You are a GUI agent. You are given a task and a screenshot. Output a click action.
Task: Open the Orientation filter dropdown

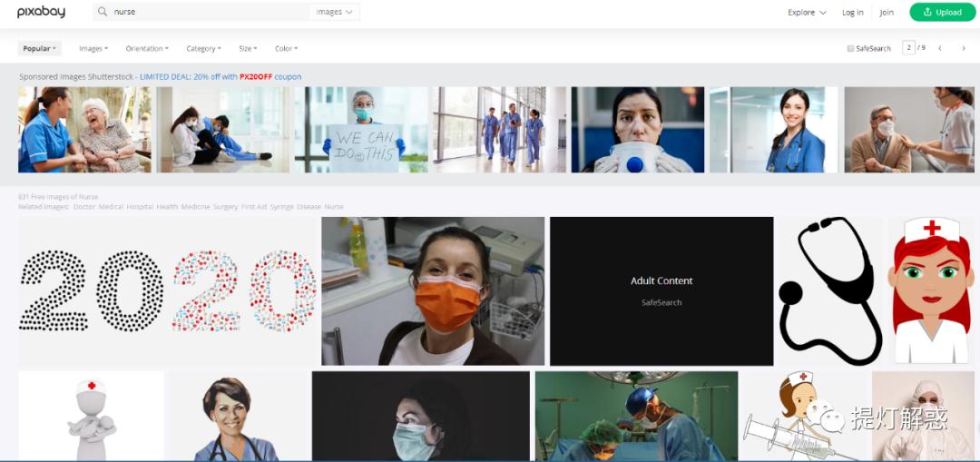147,48
